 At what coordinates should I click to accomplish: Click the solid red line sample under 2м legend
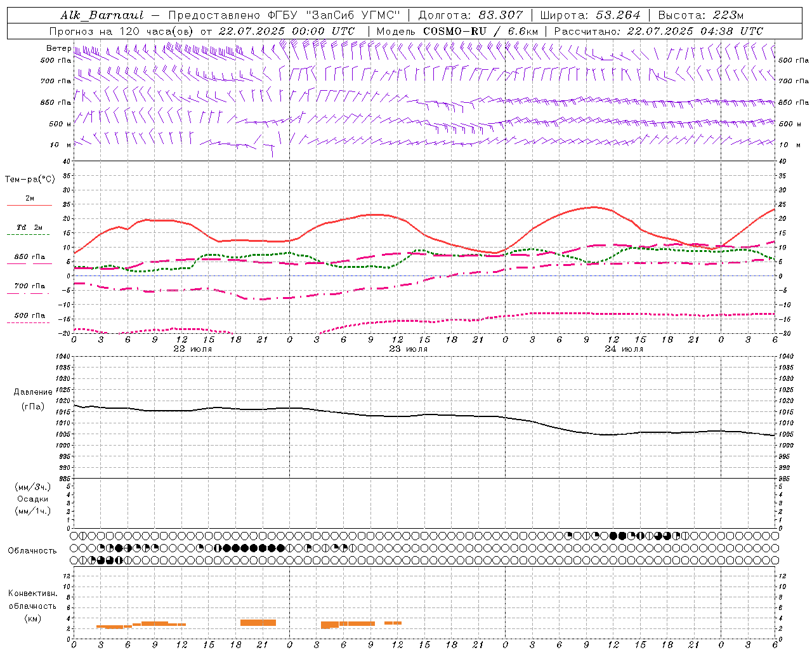(29, 205)
